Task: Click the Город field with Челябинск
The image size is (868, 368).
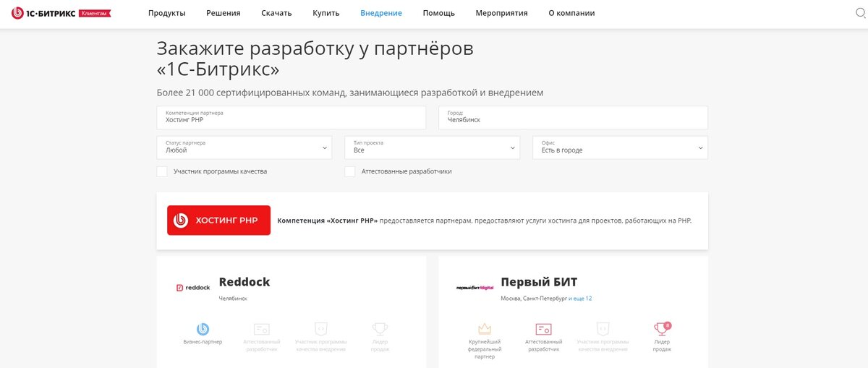Action: click(573, 117)
